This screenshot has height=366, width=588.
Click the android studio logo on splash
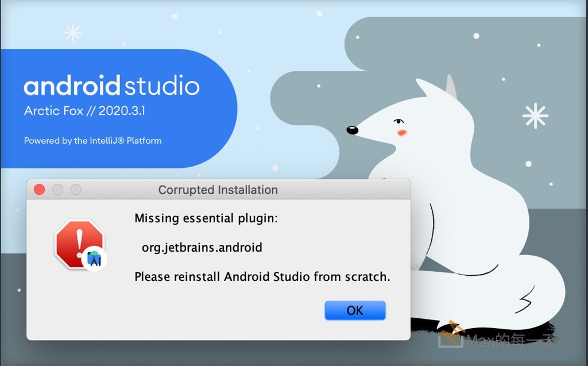click(111, 86)
